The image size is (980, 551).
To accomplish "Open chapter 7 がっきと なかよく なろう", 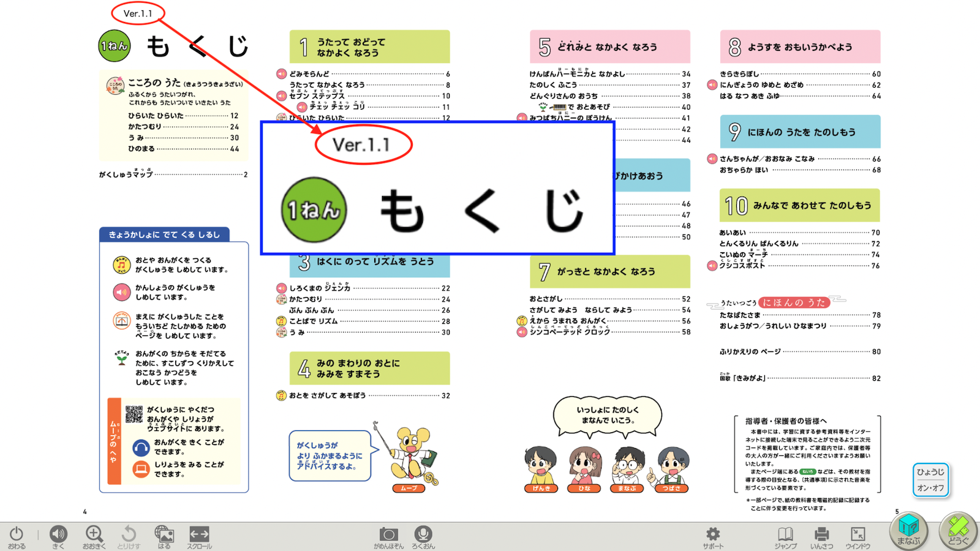I will click(610, 272).
